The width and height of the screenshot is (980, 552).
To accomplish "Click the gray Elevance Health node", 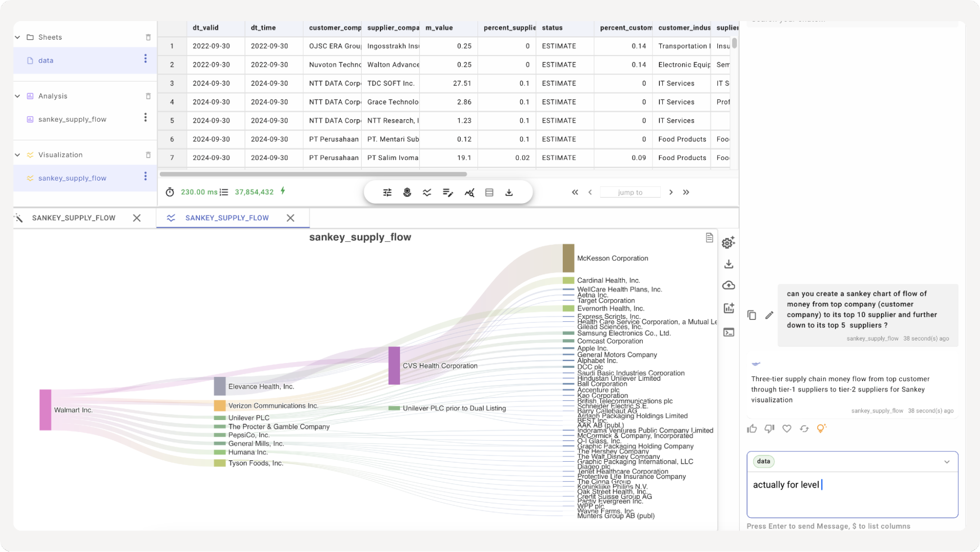I will [220, 386].
